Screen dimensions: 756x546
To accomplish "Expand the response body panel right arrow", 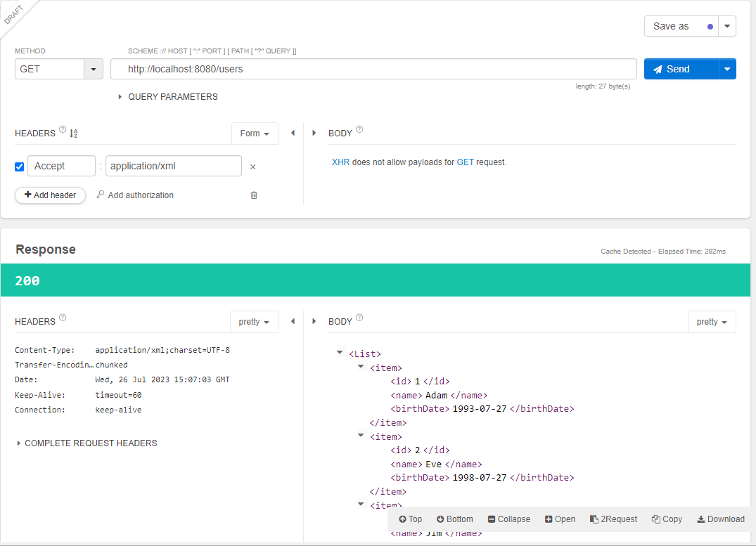I will (x=314, y=321).
